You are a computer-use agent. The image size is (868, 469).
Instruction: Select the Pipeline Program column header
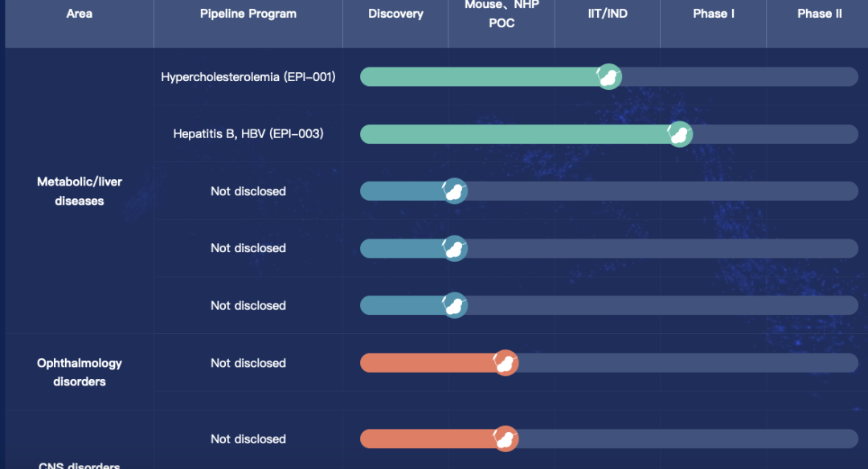(248, 14)
